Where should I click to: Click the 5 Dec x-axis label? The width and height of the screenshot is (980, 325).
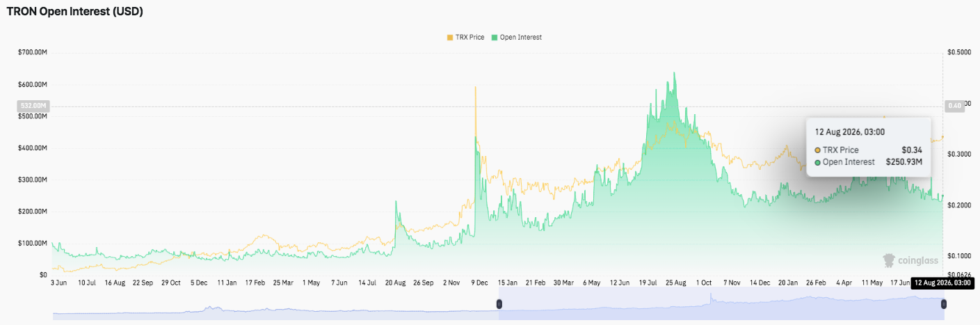198,283
